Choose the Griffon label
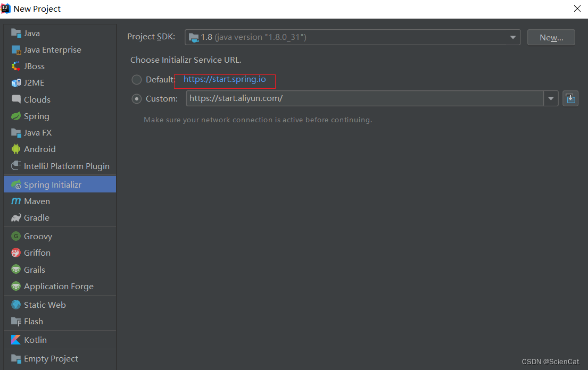Screen dimensions: 588x370 point(37,253)
